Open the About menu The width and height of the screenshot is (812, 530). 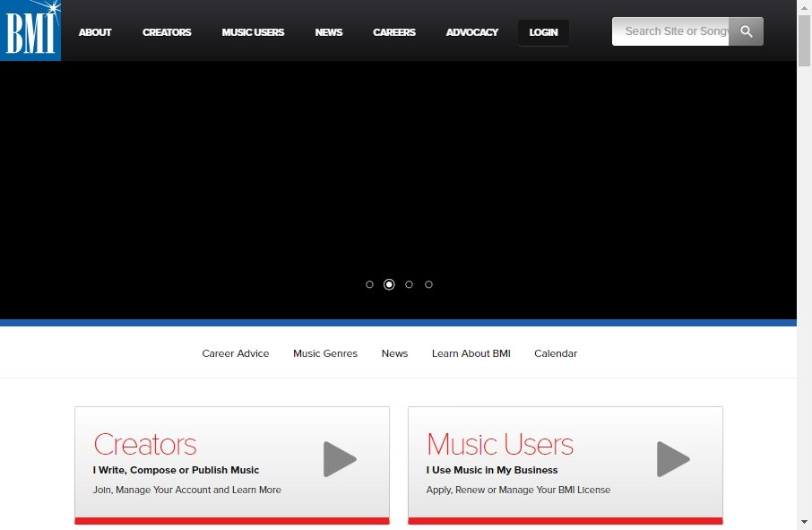click(95, 32)
